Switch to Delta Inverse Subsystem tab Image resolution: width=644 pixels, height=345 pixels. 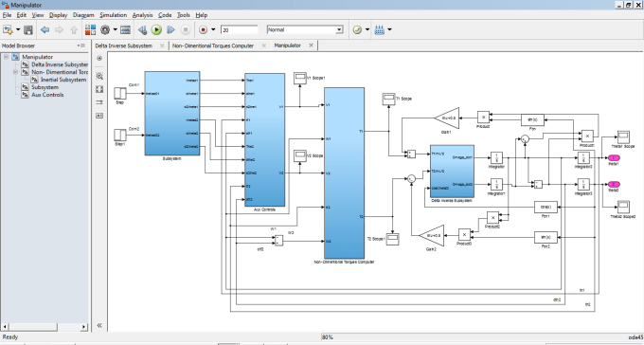point(124,45)
